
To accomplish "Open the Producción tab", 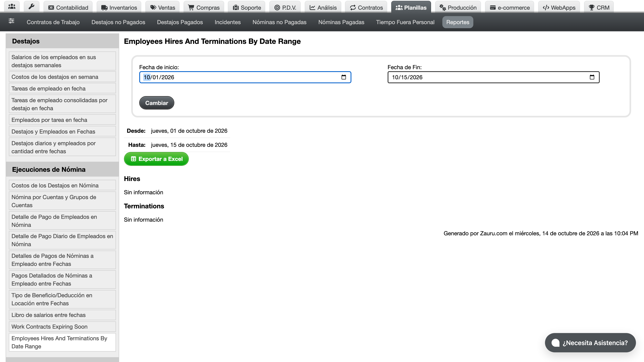I will click(458, 7).
